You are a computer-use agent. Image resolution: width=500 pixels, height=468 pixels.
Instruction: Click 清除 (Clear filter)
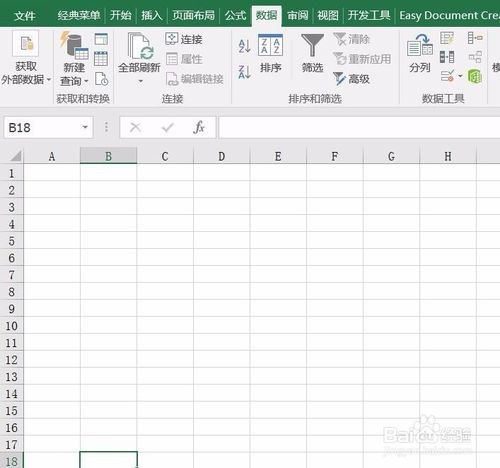coord(351,39)
